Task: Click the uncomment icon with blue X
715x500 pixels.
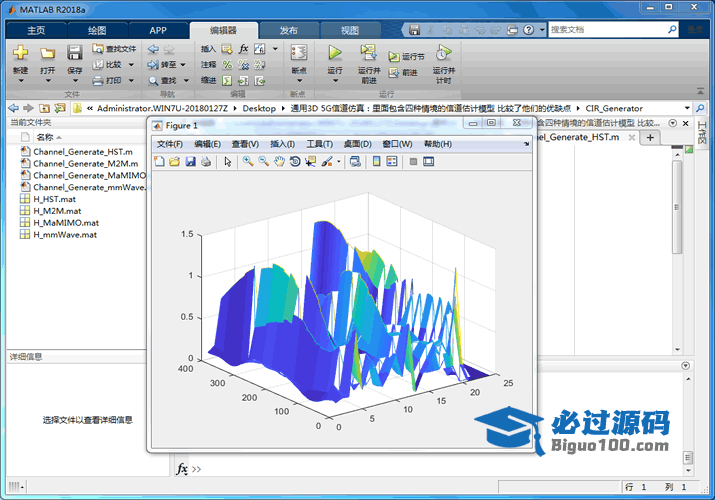Action: click(x=244, y=65)
